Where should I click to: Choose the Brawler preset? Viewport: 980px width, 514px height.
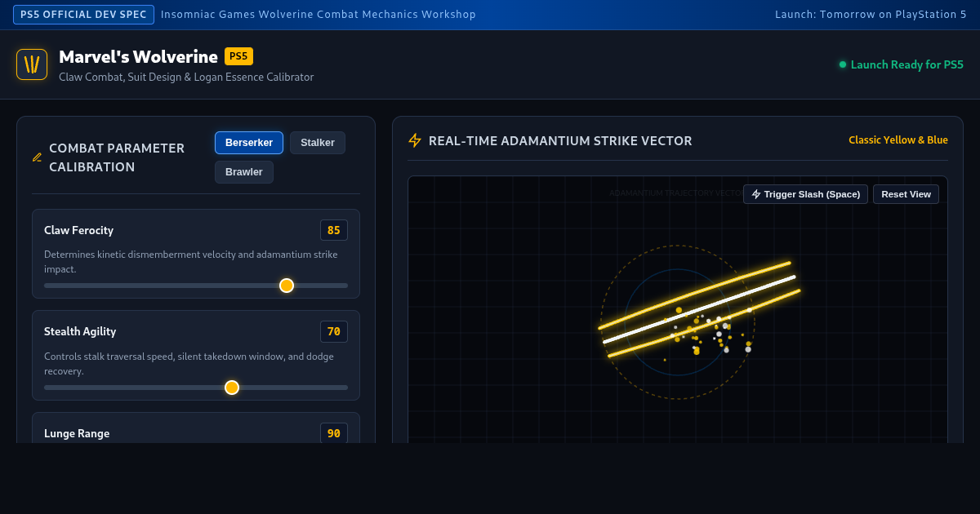pos(244,172)
